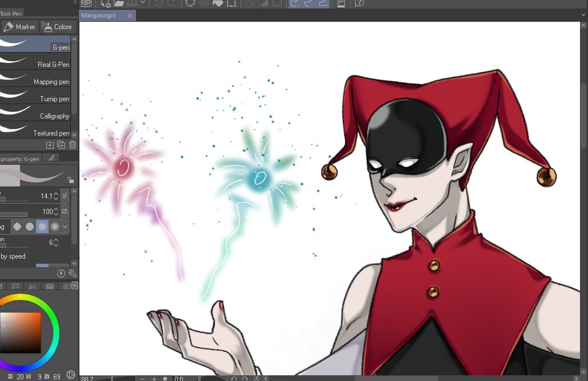The width and height of the screenshot is (588, 381).
Task: Adjust the stabilization slider
Action: point(14,246)
